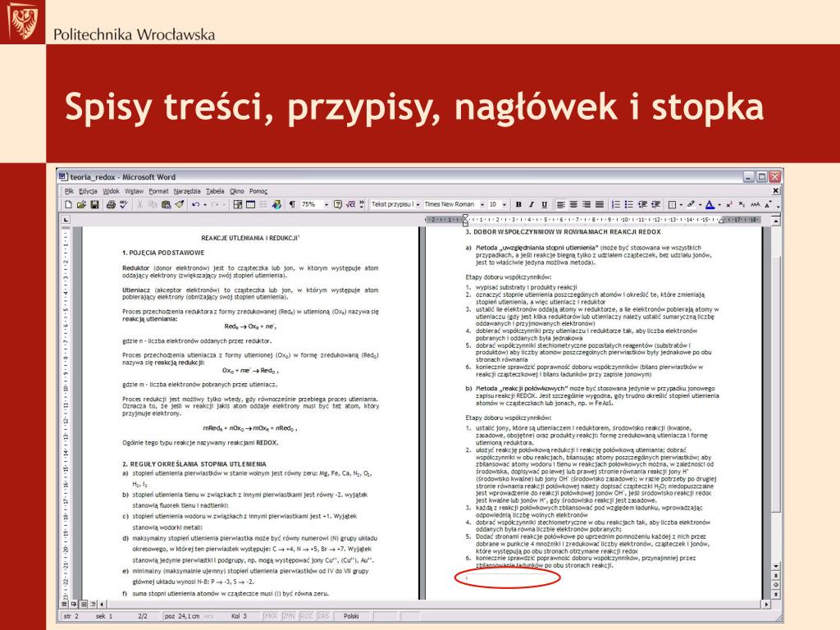
Task: Click tab stop selector at ruler corner
Action: click(x=66, y=219)
